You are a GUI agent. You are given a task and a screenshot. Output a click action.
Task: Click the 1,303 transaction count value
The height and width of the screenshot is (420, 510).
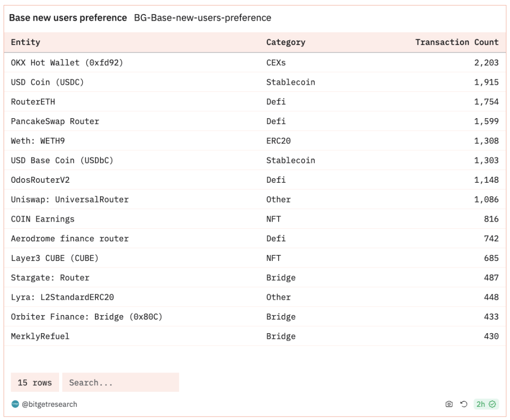point(486,160)
